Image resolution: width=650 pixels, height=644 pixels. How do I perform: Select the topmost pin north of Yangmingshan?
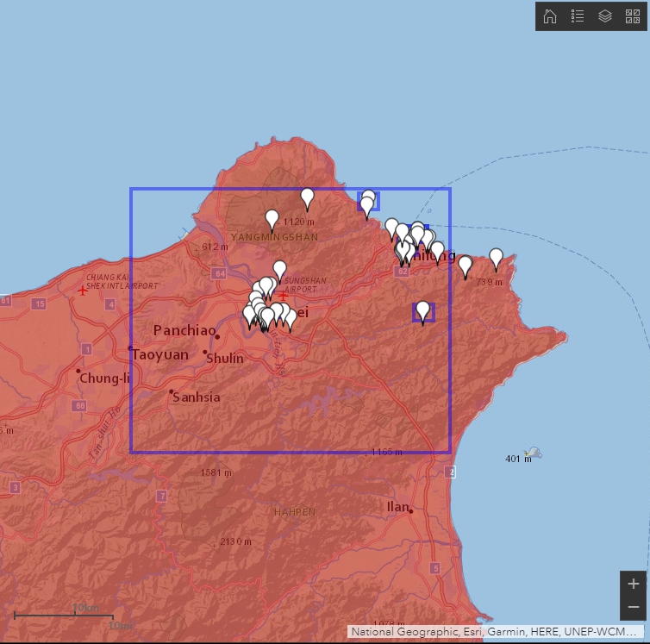pos(307,199)
